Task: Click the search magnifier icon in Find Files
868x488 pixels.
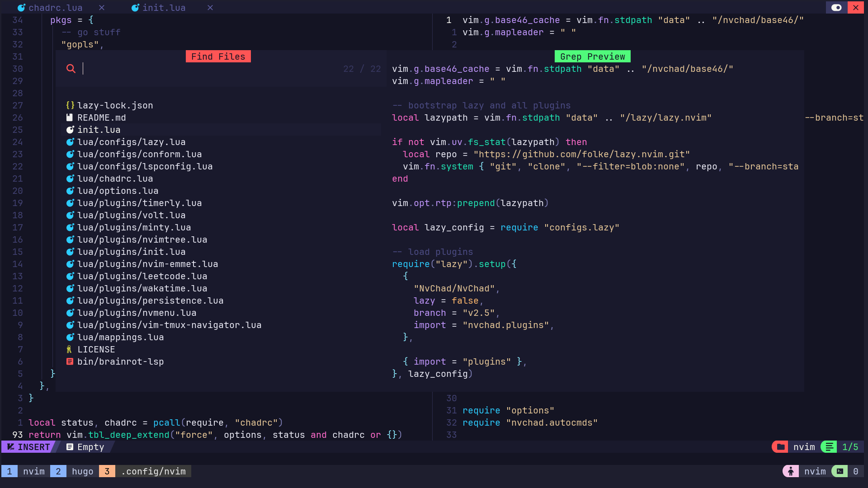Action: point(71,69)
